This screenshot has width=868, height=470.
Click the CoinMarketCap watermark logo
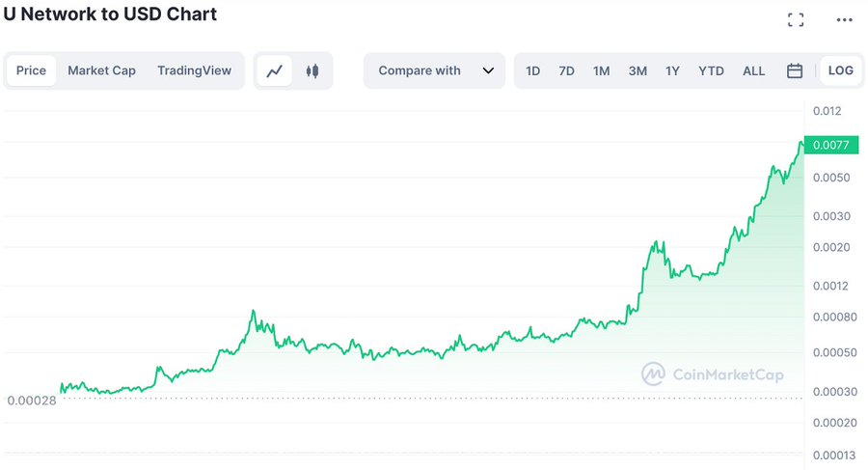(x=713, y=374)
